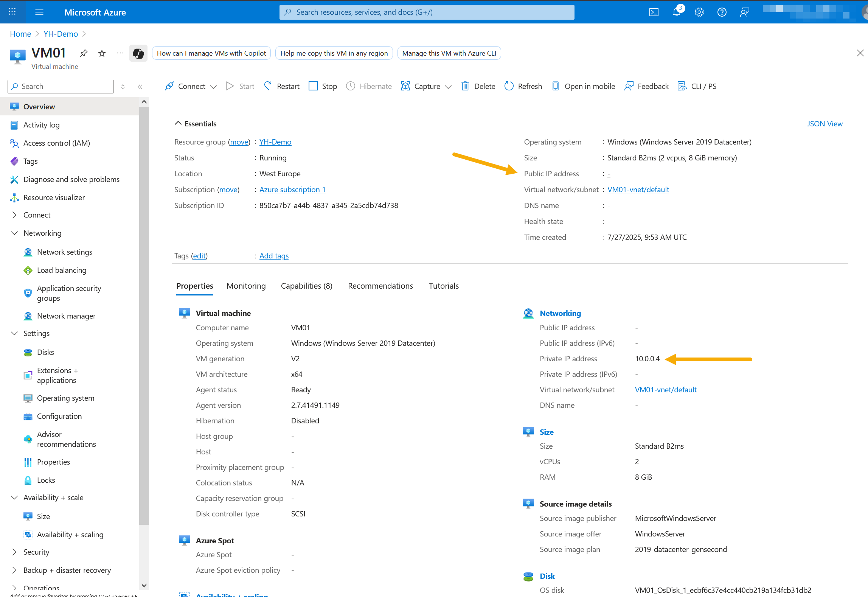The height and width of the screenshot is (597, 868).
Task: Collapse the Settings menu group
Action: pos(14,333)
